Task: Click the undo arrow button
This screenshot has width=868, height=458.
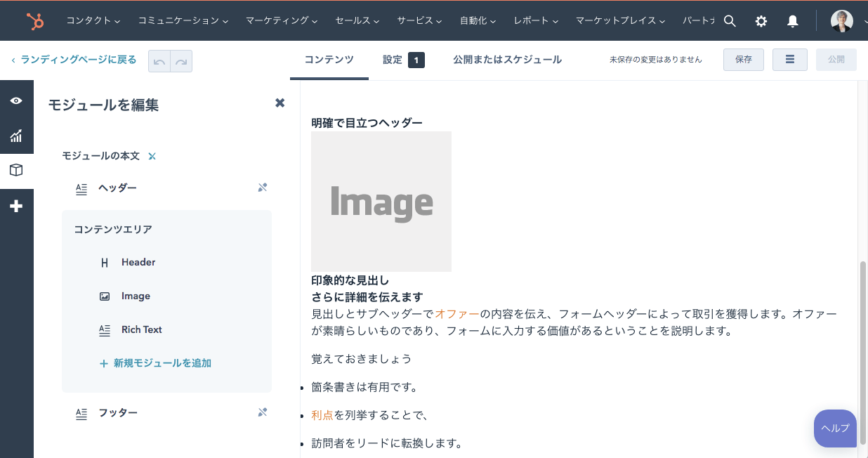Action: pos(159,61)
